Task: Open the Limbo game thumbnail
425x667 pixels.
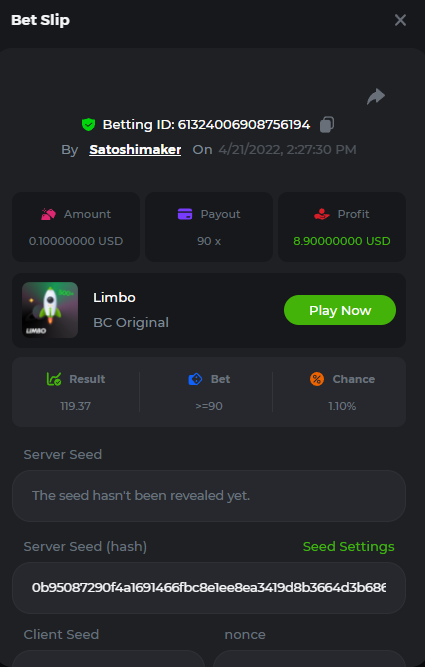Action: 50,310
